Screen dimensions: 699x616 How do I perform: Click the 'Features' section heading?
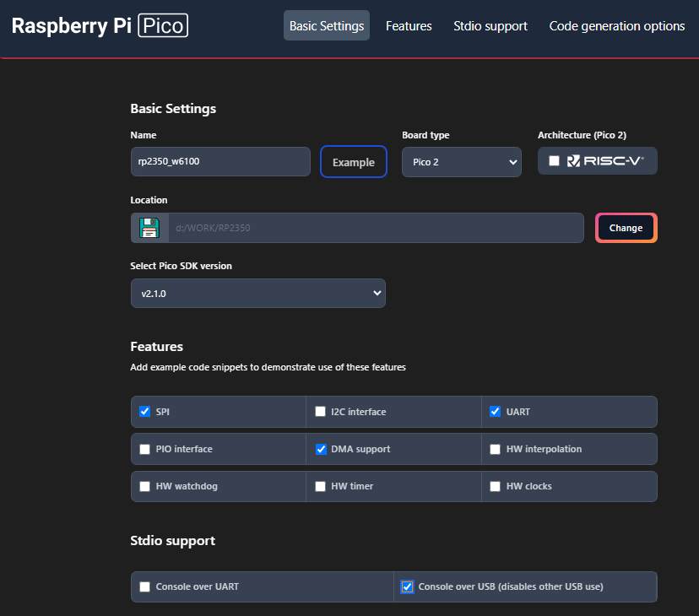point(156,346)
